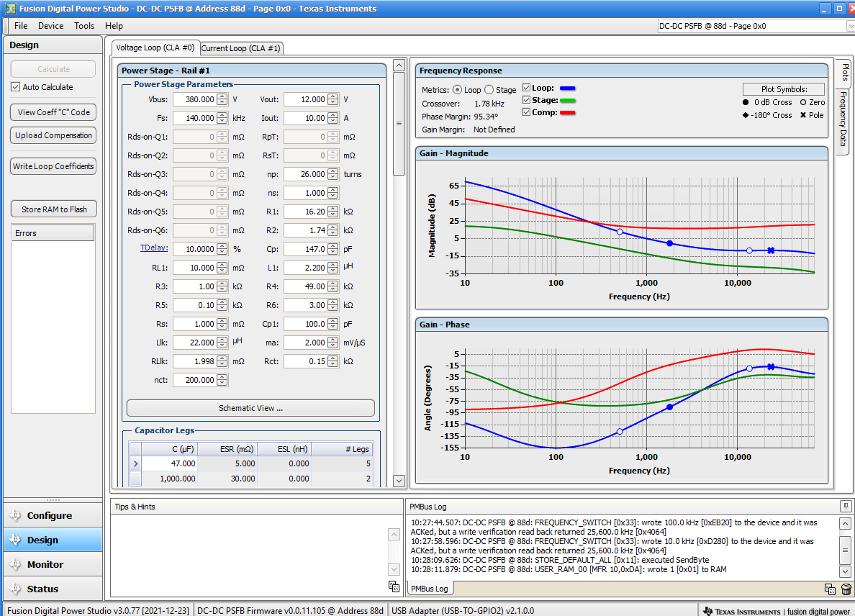Adjust the Vout value spinner
The image size is (855, 616).
332,99
